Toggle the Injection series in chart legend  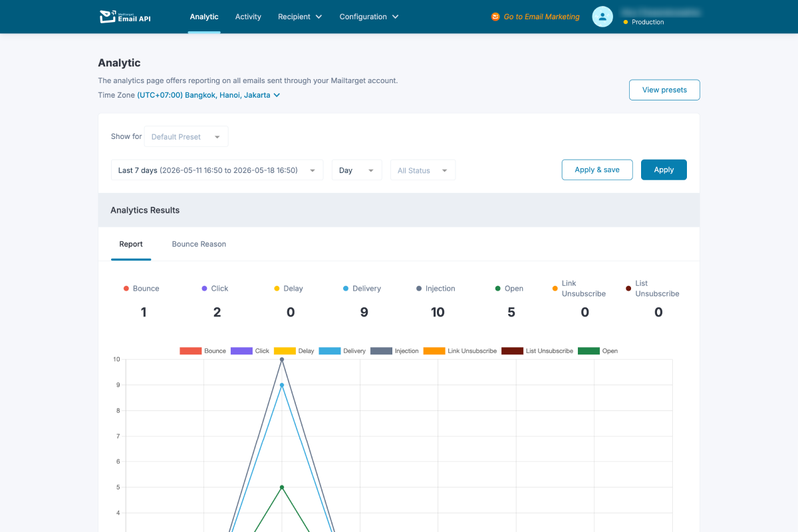click(394, 351)
